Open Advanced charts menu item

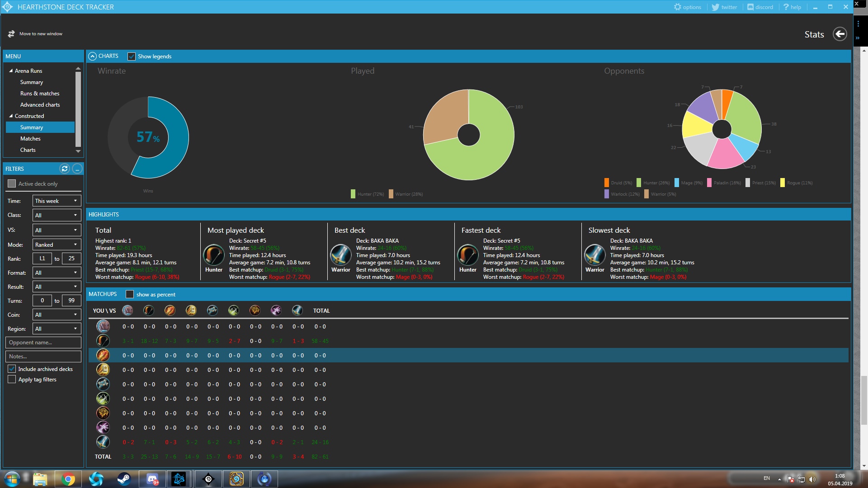tap(40, 105)
